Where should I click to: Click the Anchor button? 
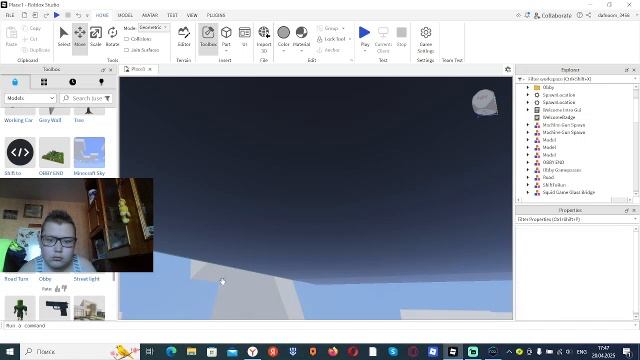tap(328, 50)
